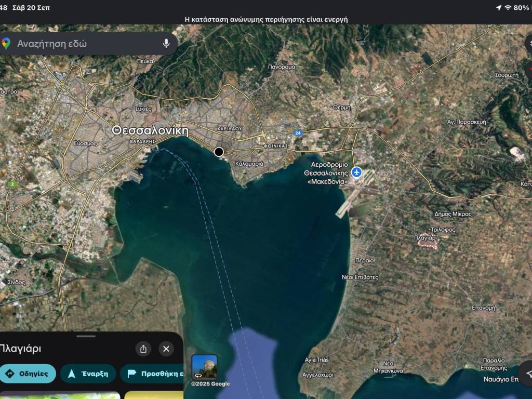The image size is (532, 399).
Task: Share the Πλαγιάρι place
Action: pyautogui.click(x=143, y=349)
